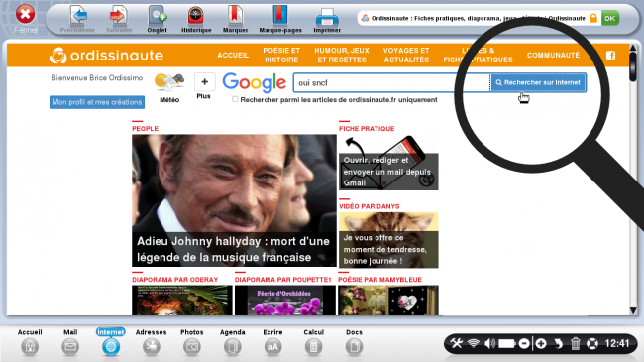Click the Google search input field
644x362 pixels.
(391, 82)
